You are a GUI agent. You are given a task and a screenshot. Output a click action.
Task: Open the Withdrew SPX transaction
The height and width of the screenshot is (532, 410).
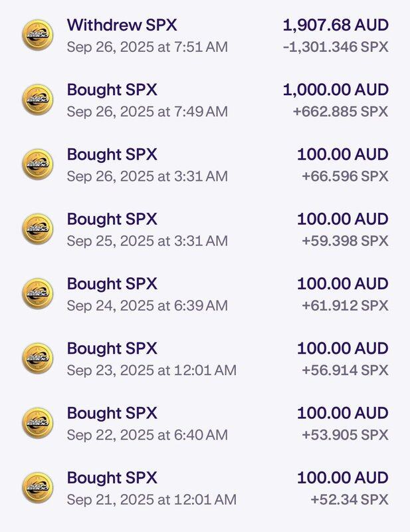point(205,35)
